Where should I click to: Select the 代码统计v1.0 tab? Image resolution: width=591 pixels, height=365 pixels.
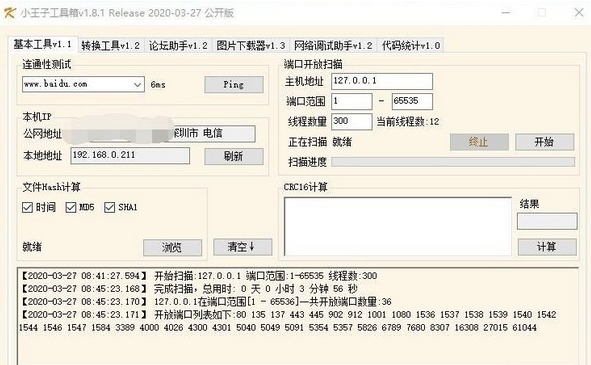point(411,46)
